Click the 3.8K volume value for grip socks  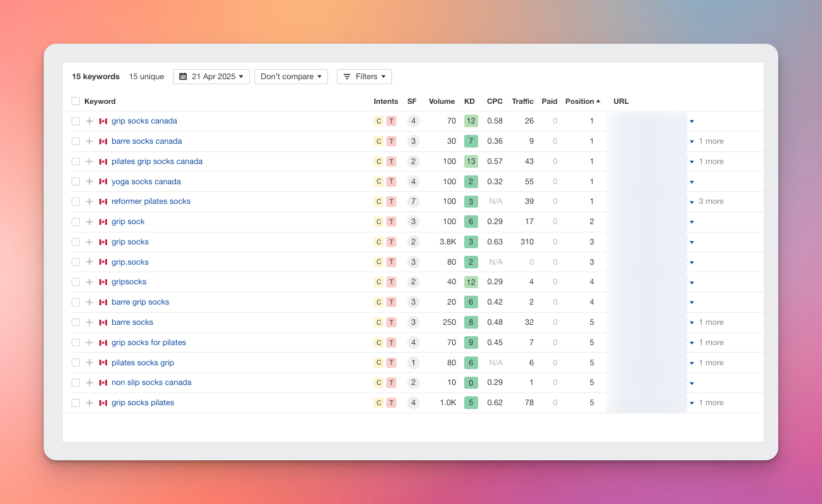[x=448, y=242]
